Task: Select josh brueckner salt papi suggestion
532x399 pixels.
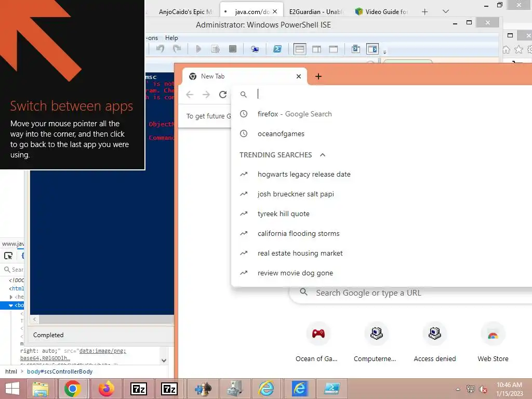Action: tap(381, 194)
